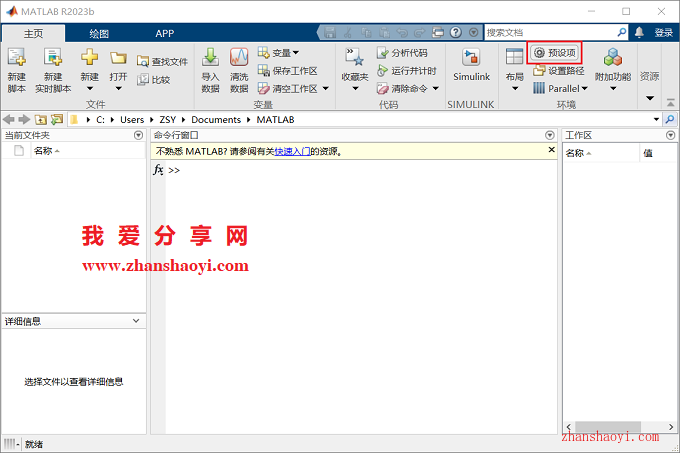This screenshot has height=453, width=680.
Task: Click the fx function browser icon
Action: (x=158, y=169)
